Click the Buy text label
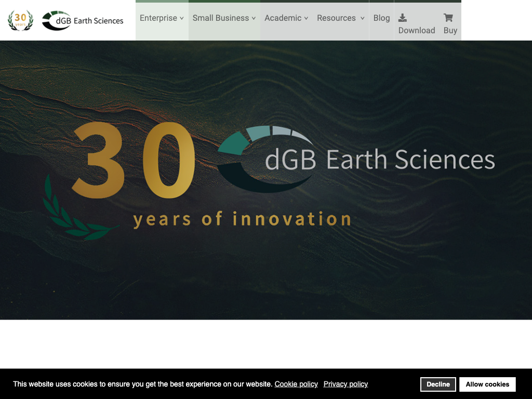Image resolution: width=532 pixels, height=399 pixels. click(450, 31)
